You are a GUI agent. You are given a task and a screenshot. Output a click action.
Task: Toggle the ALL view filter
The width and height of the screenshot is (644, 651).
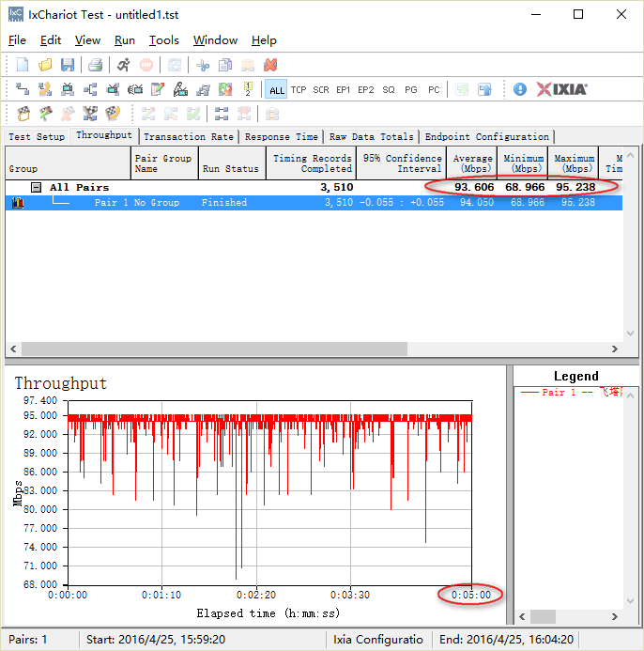coord(276,89)
